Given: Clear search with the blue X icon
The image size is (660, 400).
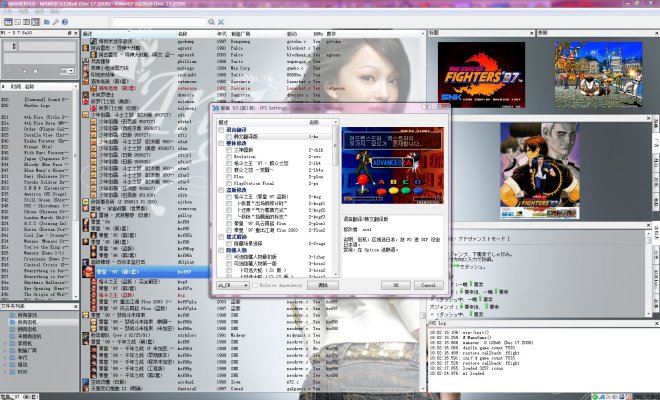Looking at the screenshot, I should tap(221, 22).
